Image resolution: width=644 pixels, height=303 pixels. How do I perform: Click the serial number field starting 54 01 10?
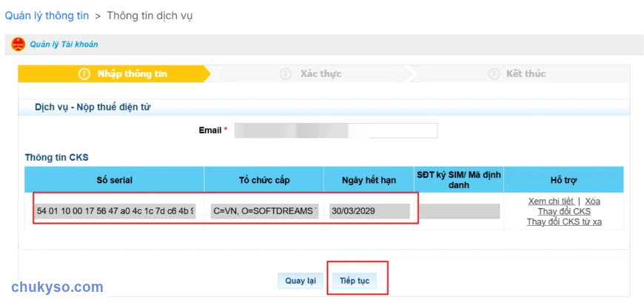(x=115, y=211)
